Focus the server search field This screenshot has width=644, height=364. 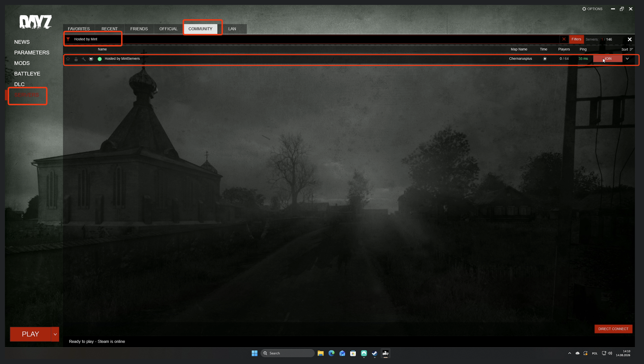[316, 39]
